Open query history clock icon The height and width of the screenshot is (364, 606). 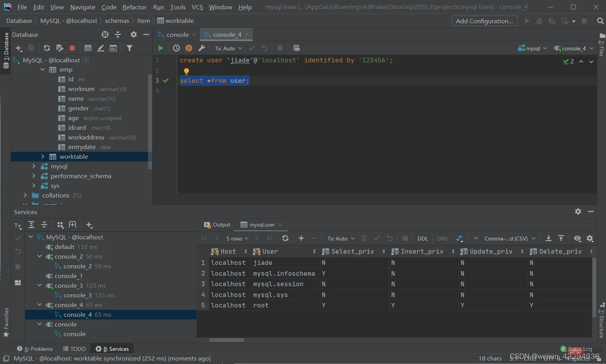click(176, 48)
